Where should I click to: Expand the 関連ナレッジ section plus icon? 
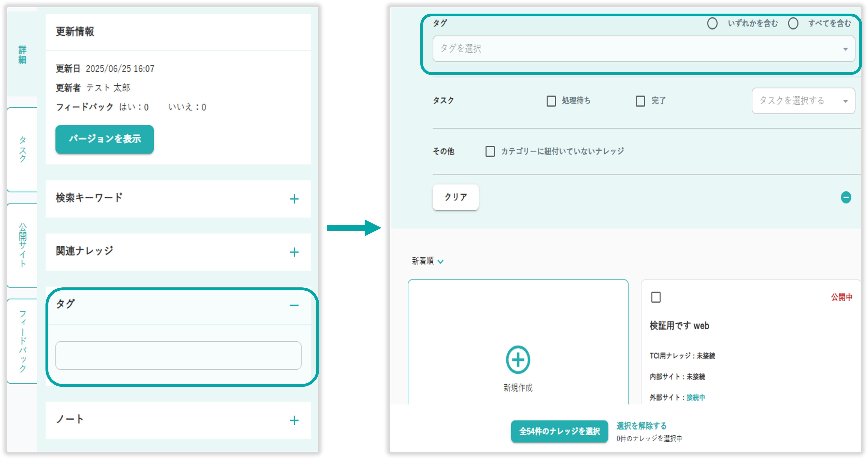[x=294, y=252]
